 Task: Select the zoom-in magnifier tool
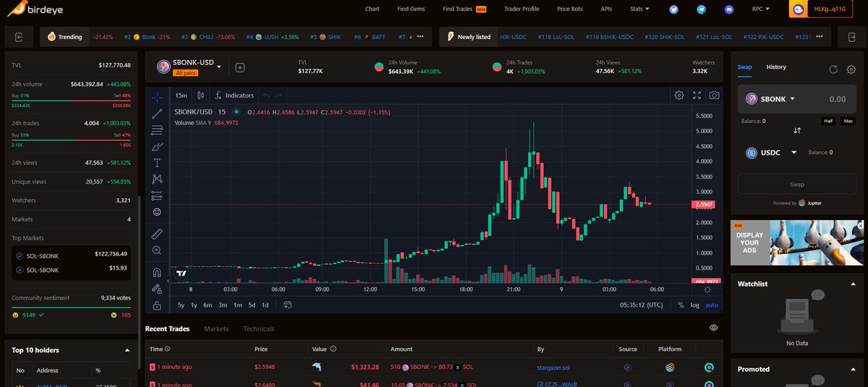[x=157, y=250]
